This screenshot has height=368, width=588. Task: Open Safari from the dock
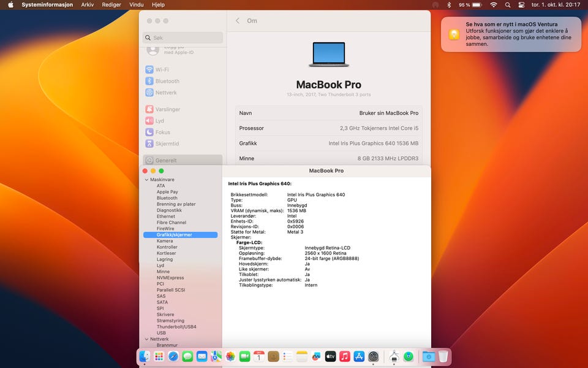(173, 356)
